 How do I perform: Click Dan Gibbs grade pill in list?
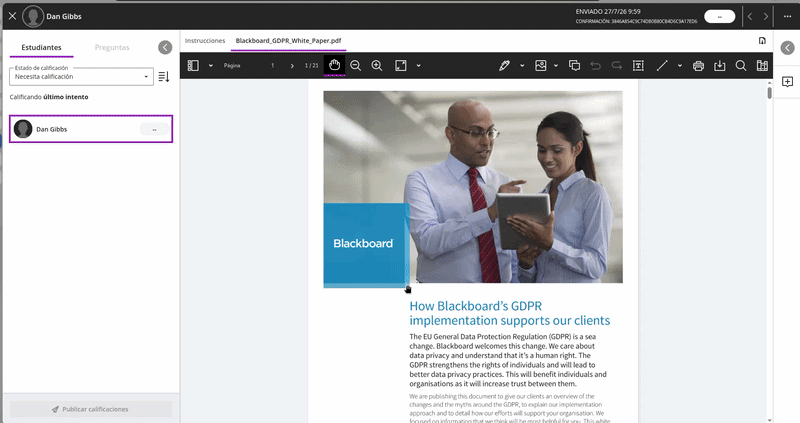pyautogui.click(x=154, y=130)
